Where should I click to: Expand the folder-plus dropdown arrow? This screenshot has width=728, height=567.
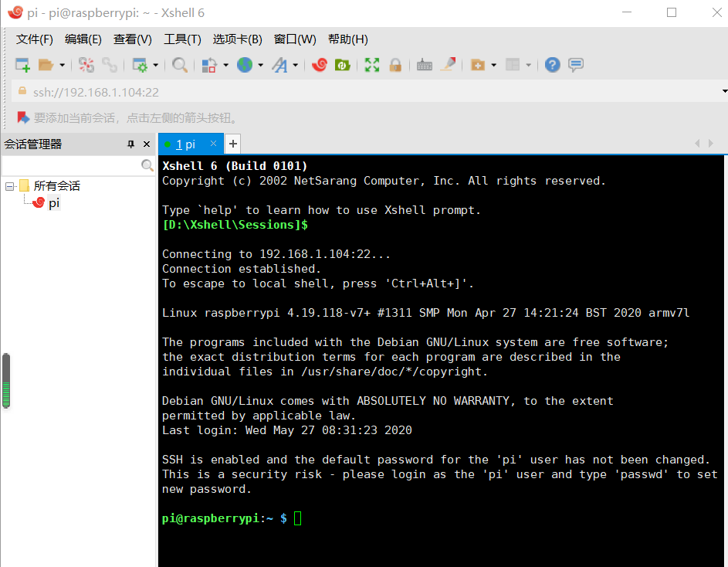(493, 65)
